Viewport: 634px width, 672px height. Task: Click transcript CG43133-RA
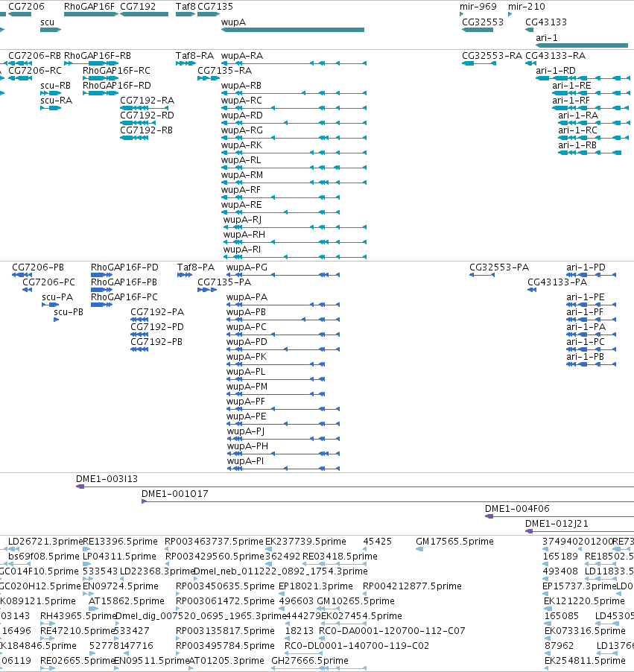(530, 63)
